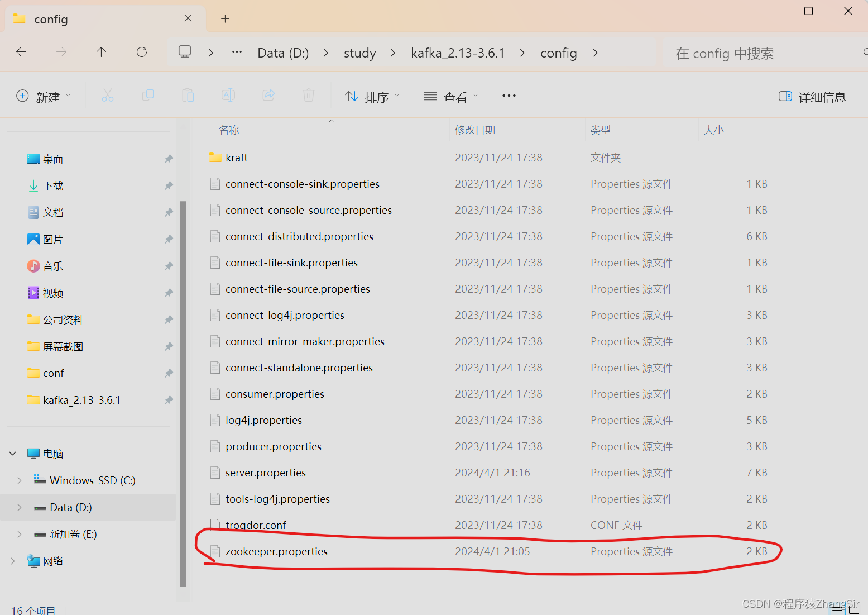Expand the Windows-SSD (C:) drive node

coord(20,480)
